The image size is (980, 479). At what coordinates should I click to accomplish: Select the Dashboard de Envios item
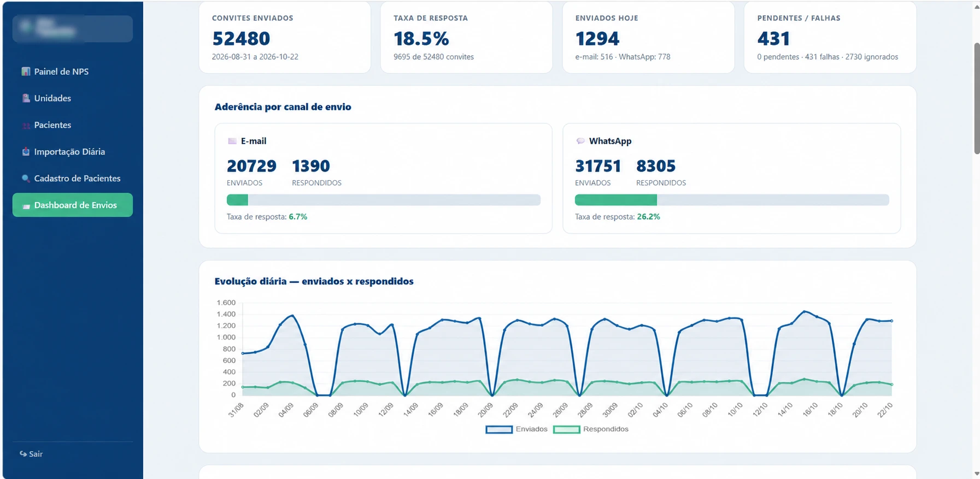(x=73, y=205)
